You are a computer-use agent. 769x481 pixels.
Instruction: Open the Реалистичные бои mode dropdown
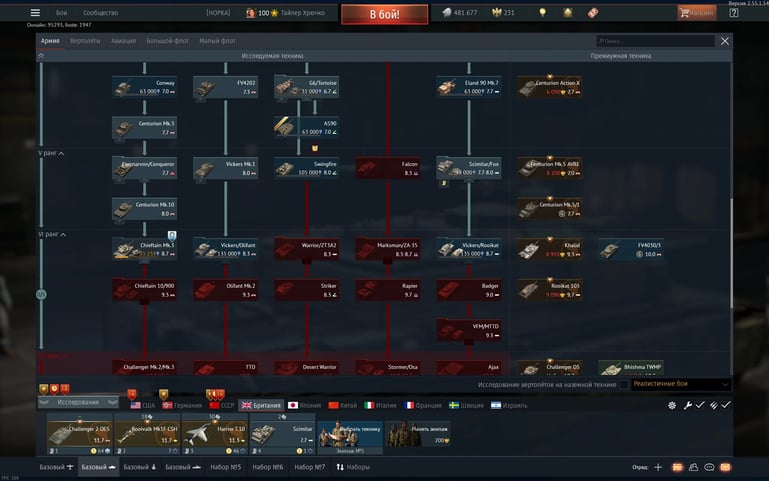point(680,384)
